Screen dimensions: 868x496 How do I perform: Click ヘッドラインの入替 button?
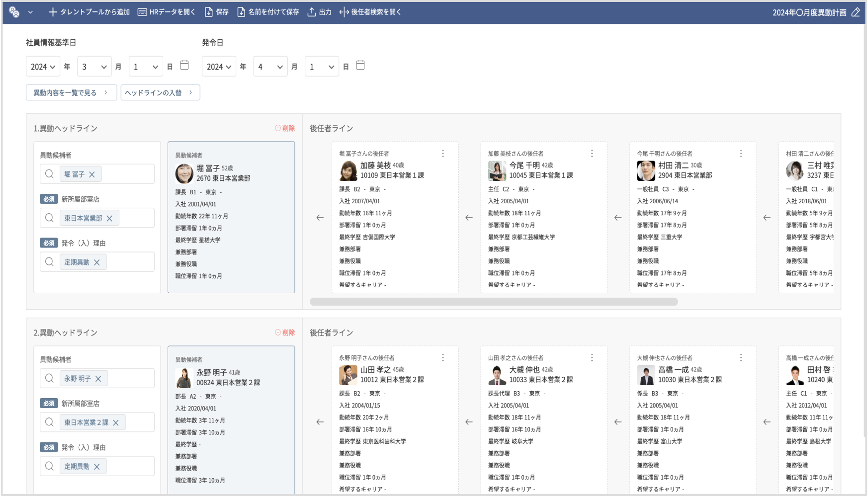[160, 93]
